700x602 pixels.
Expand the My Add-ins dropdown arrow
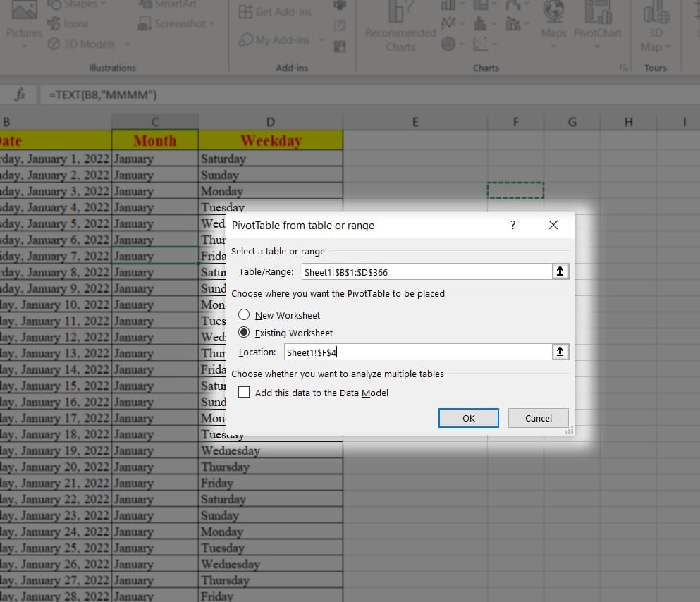tap(321, 40)
